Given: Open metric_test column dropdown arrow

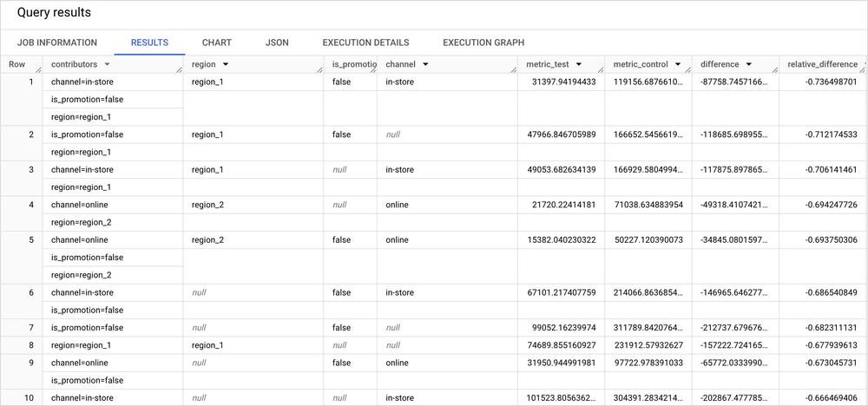Looking at the screenshot, I should click(578, 64).
